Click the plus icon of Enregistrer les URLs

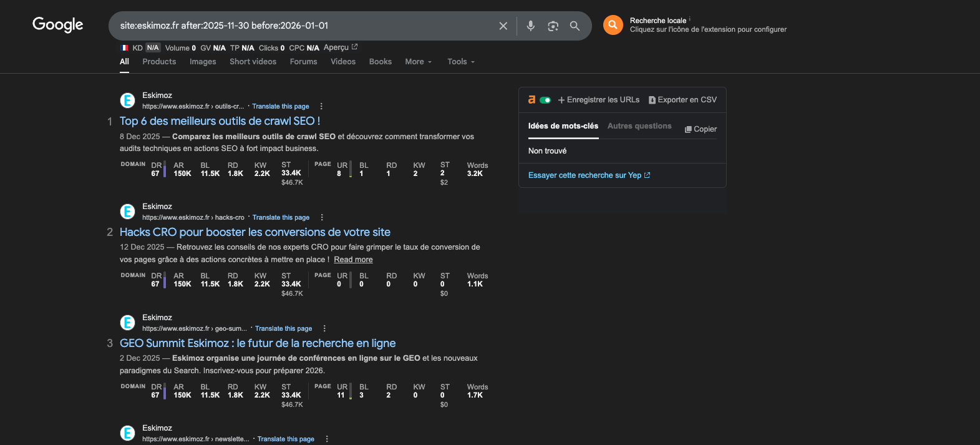click(x=561, y=100)
